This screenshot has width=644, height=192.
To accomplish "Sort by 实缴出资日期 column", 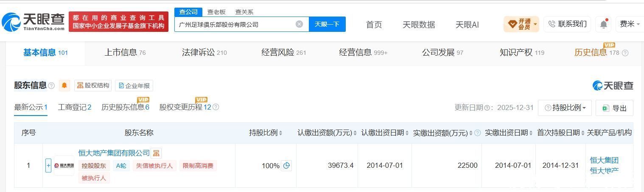I will [531, 133].
